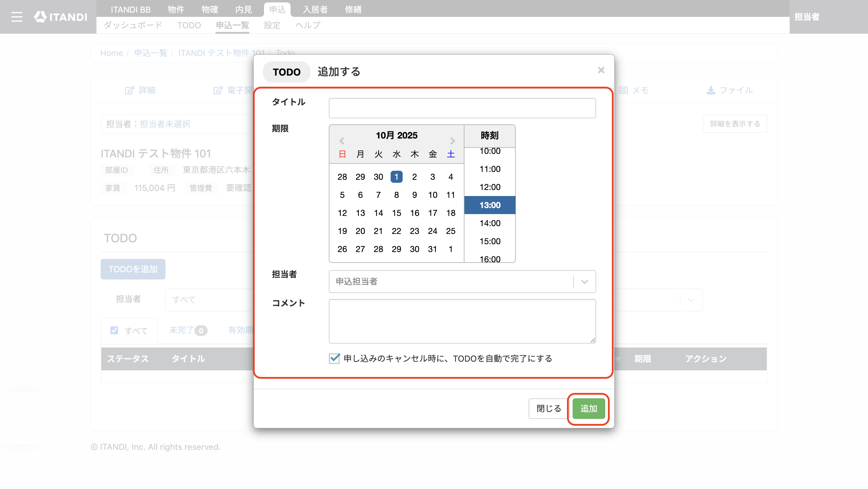868x489 pixels.
Task: Click into the コメント textarea
Action: point(462,321)
